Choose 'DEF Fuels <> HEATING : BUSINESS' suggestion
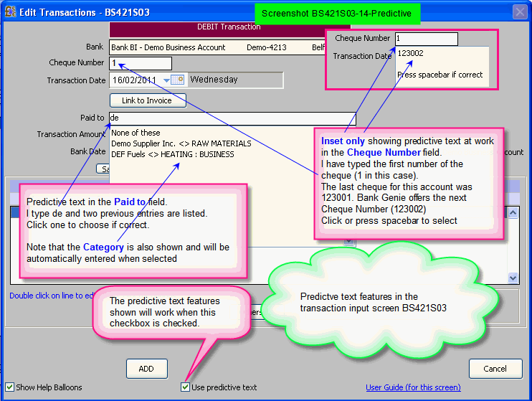Viewport: 532px width, 401px height. click(x=172, y=154)
